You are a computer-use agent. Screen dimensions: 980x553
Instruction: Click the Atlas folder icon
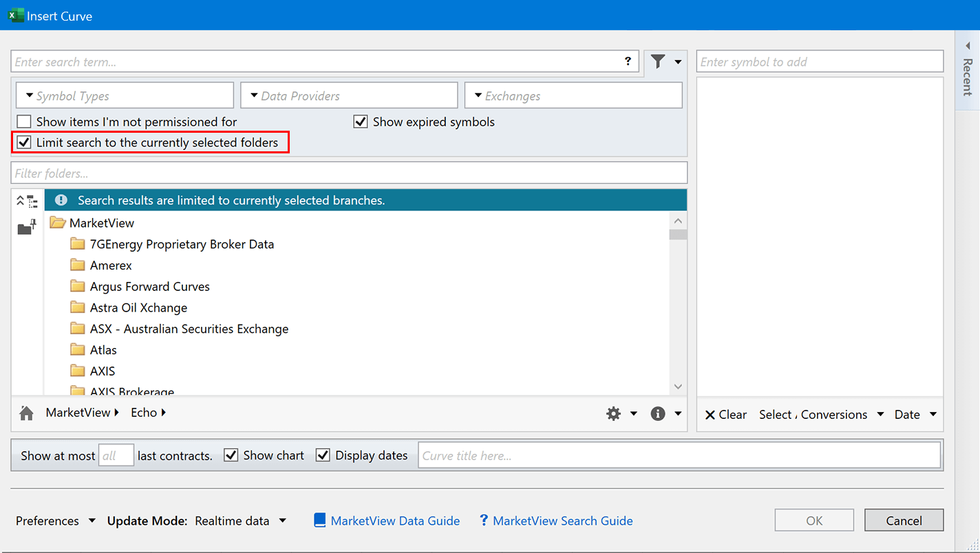[78, 350]
